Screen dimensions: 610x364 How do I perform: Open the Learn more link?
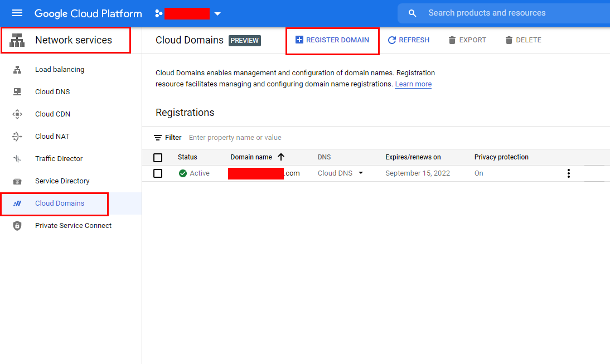[x=413, y=84]
